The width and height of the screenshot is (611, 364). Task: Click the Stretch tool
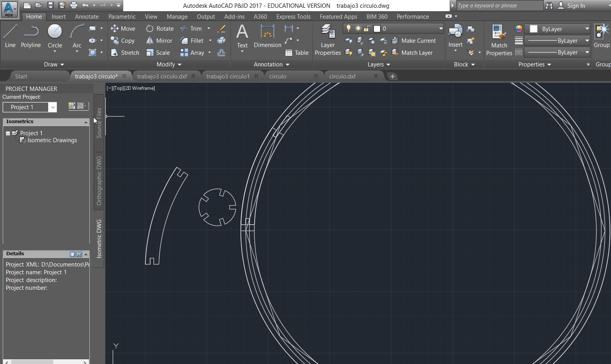(125, 52)
